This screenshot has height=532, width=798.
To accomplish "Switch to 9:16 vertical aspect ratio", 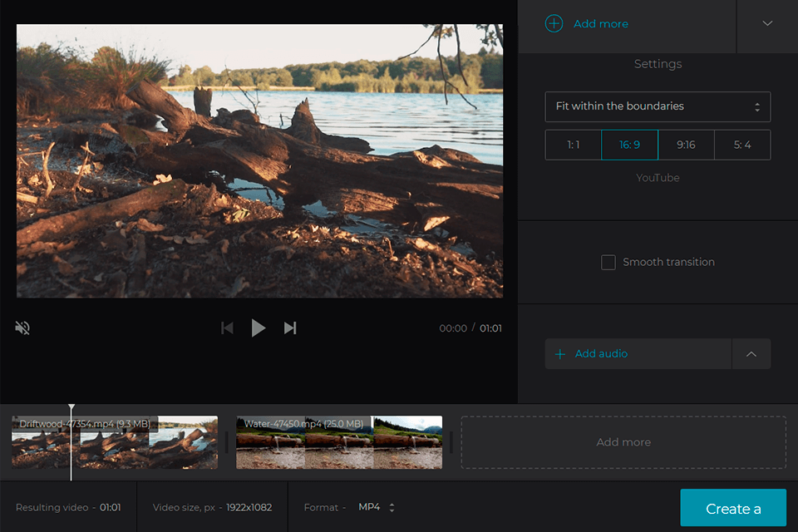I will [686, 144].
